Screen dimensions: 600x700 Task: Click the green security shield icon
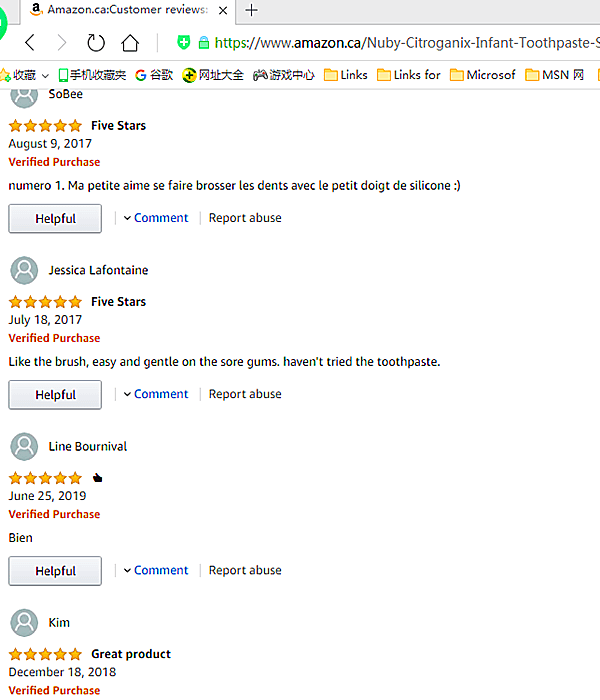point(183,42)
